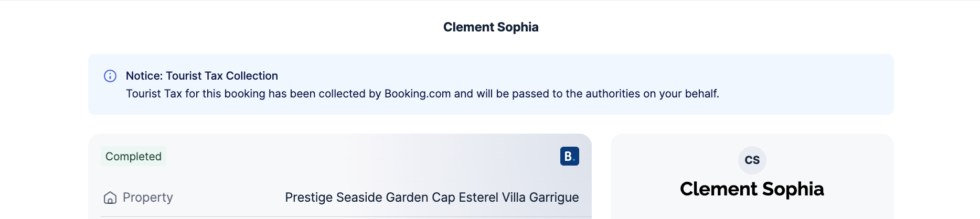Viewport: 980px width, 219px height.
Task: Click Tourist Tax at the start of the notice body
Action: (154, 94)
